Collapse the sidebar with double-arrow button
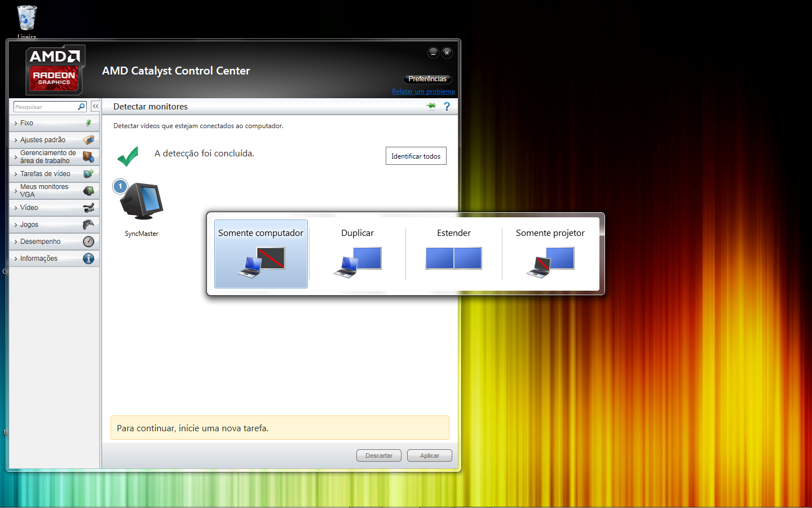The height and width of the screenshot is (508, 812). [95, 106]
